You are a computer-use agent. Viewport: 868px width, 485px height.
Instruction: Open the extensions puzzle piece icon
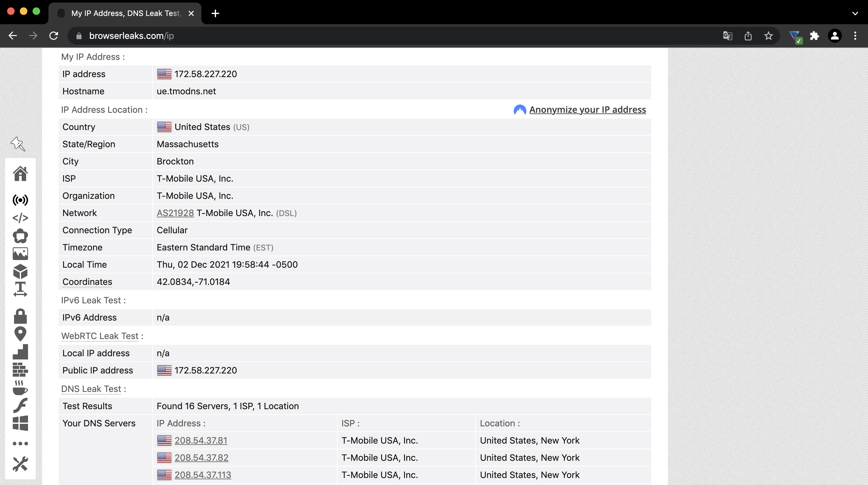point(814,36)
